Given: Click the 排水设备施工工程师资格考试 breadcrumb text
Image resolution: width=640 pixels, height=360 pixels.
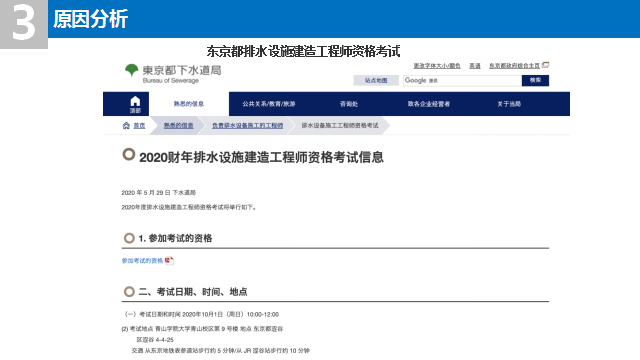Looking at the screenshot, I should pos(340,125).
